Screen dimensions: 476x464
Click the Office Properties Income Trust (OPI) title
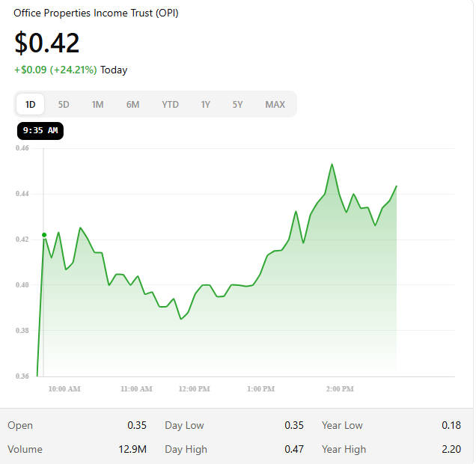pos(96,13)
